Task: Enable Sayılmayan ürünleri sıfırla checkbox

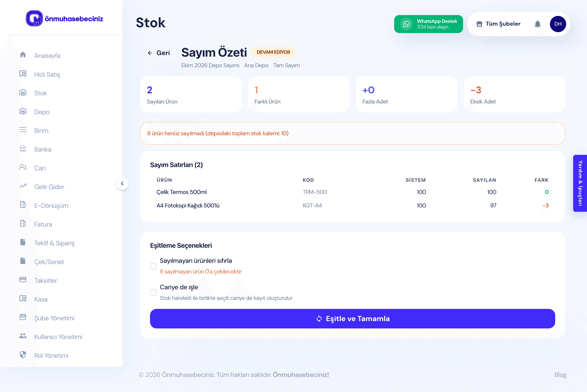Action: (153, 266)
